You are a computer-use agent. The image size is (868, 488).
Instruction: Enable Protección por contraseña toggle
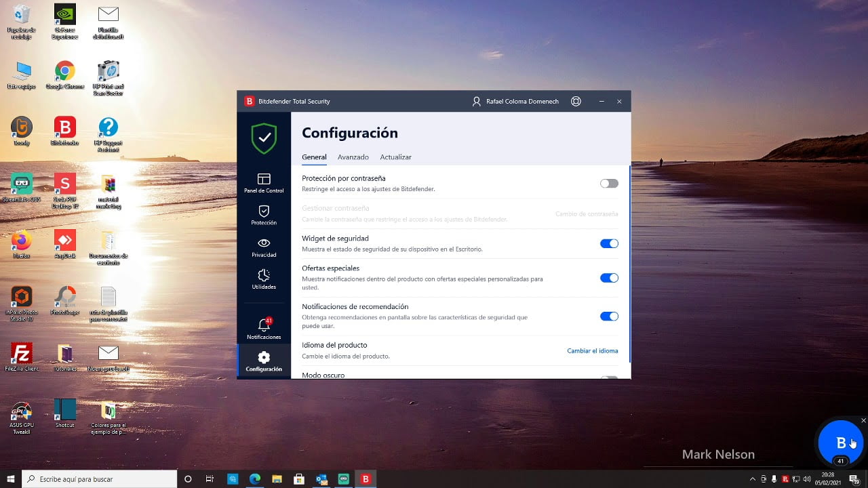click(609, 183)
